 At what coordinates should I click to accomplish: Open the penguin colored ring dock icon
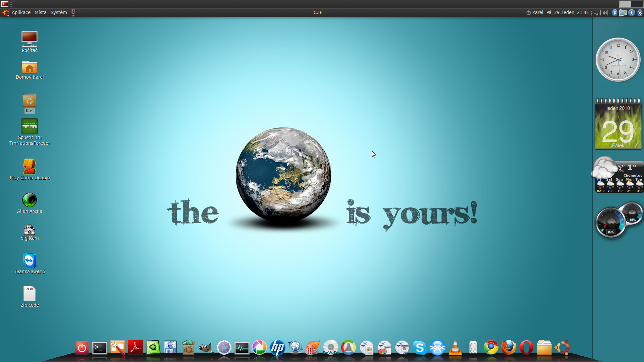pos(348,347)
